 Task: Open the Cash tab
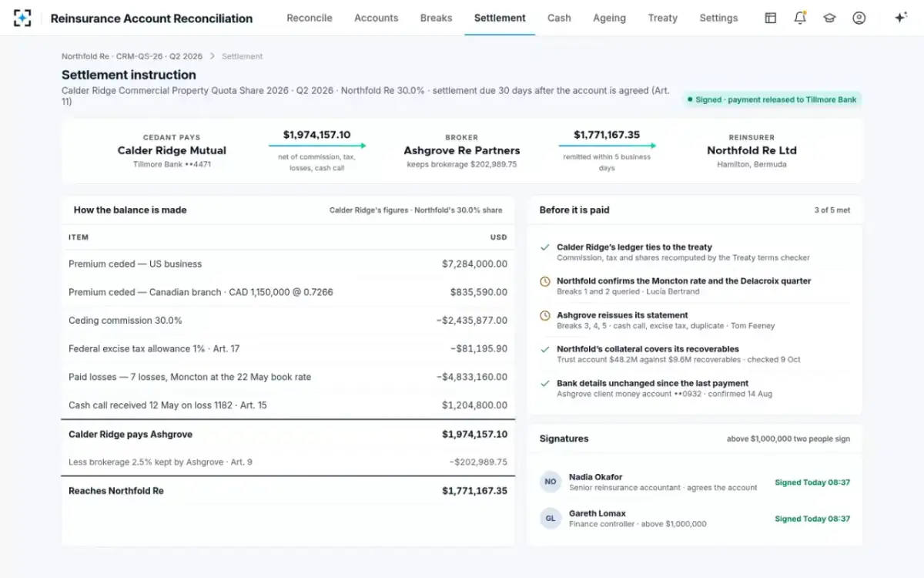(x=559, y=18)
